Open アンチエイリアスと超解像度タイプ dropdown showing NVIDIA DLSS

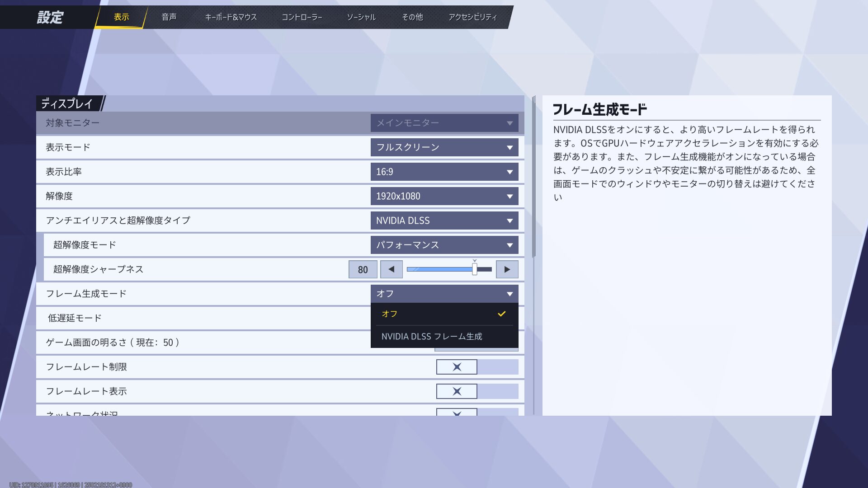(x=444, y=221)
